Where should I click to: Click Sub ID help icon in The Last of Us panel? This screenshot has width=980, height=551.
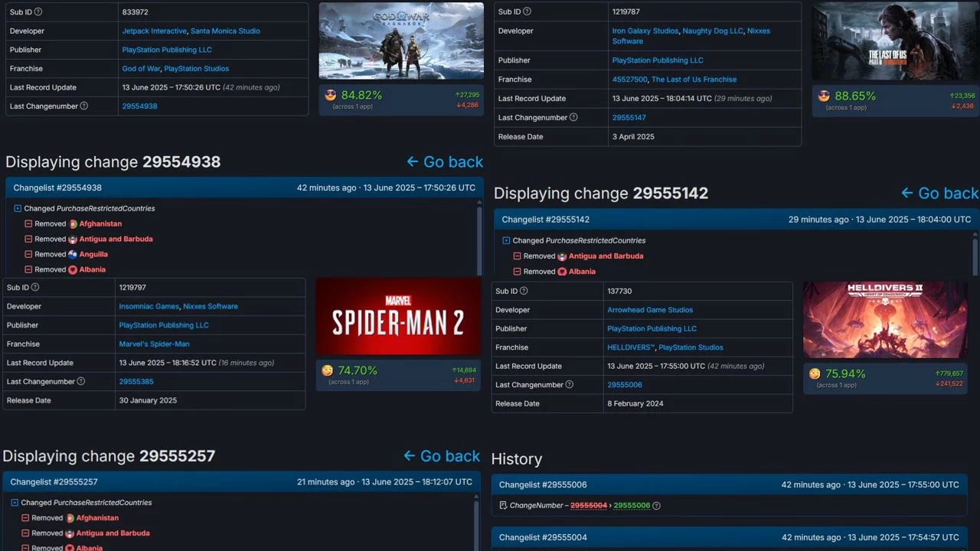pyautogui.click(x=527, y=12)
